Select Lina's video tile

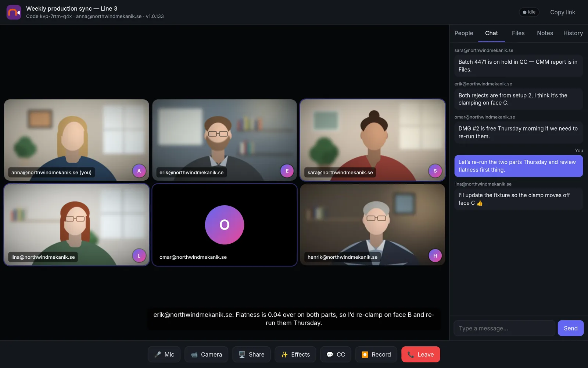[76, 225]
